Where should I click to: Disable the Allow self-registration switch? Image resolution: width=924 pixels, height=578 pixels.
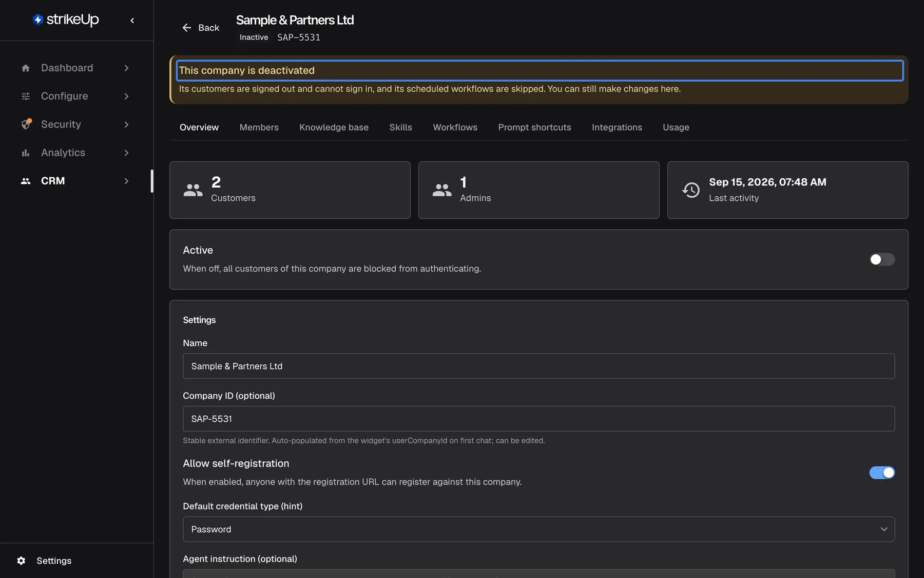(882, 473)
